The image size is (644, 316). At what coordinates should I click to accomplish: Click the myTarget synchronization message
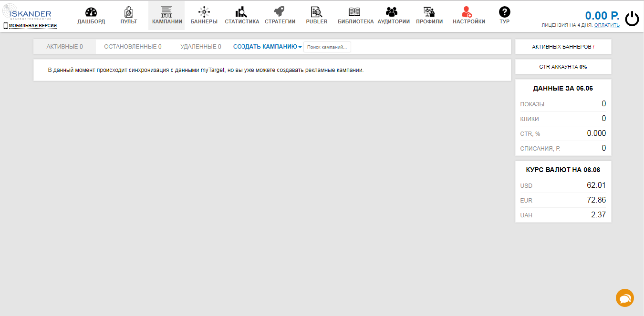(206, 70)
